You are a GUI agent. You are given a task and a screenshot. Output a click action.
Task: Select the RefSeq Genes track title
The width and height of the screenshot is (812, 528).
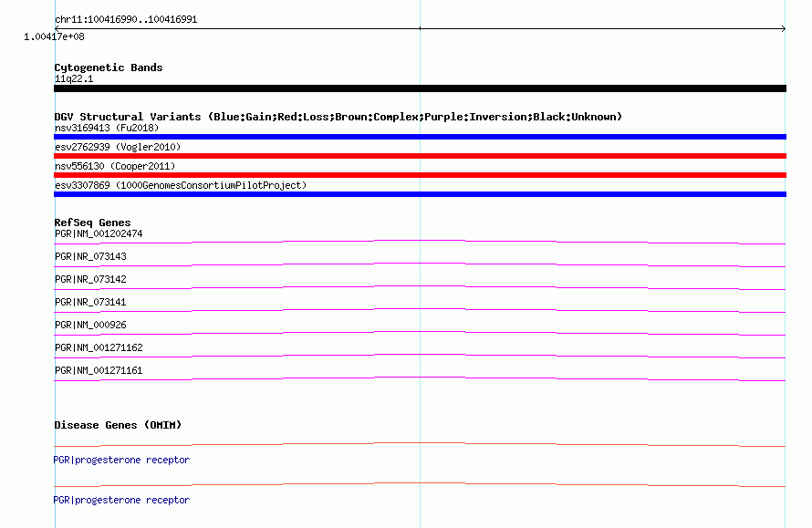92,223
